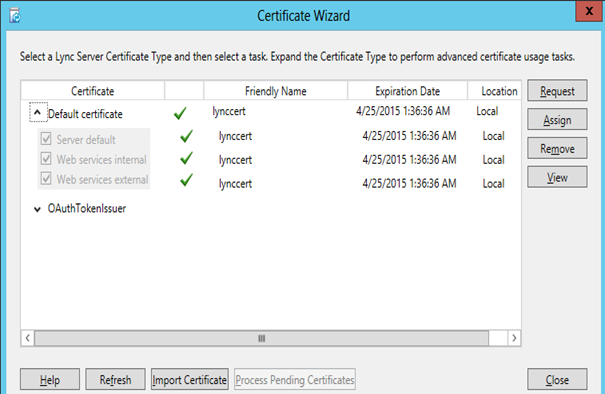Click the expiration date in Server default row
The width and height of the screenshot is (605, 394).
tap(409, 136)
